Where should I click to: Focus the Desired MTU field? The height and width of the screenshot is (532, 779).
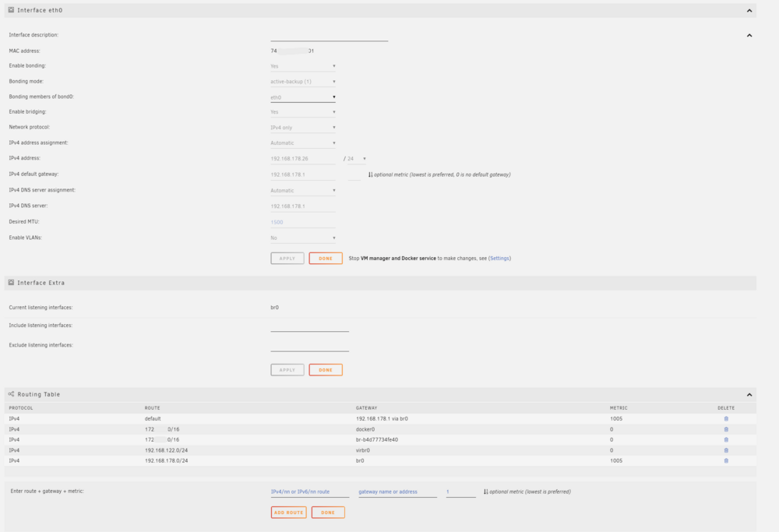(x=303, y=222)
